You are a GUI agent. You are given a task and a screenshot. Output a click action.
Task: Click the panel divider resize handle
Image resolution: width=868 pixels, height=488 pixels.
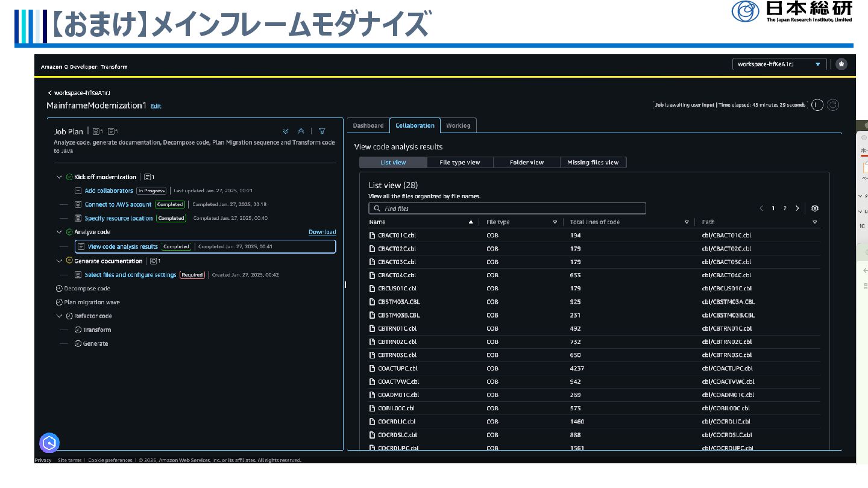point(345,284)
